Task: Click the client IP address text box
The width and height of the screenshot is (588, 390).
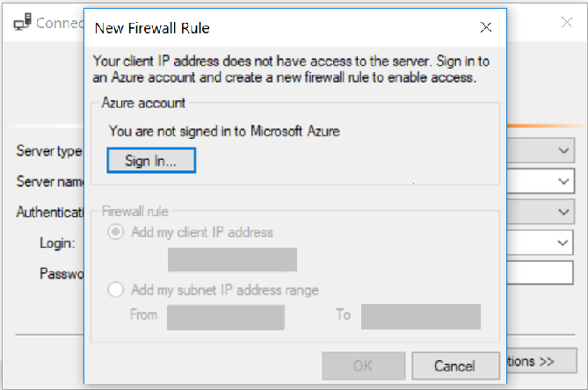Action: pos(232,260)
